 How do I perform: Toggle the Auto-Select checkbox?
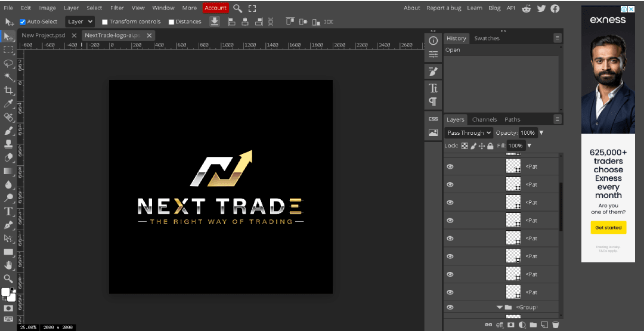tap(23, 21)
